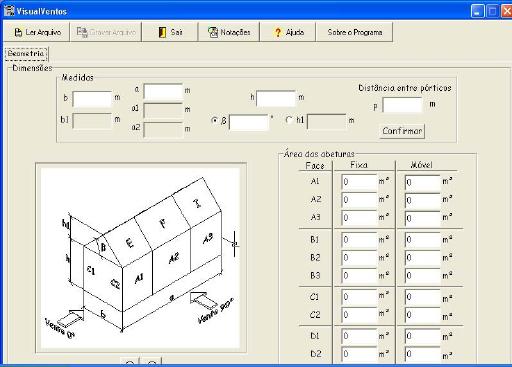The height and width of the screenshot is (367, 512).
Task: Click the B1 Móvel area field
Action: [423, 240]
